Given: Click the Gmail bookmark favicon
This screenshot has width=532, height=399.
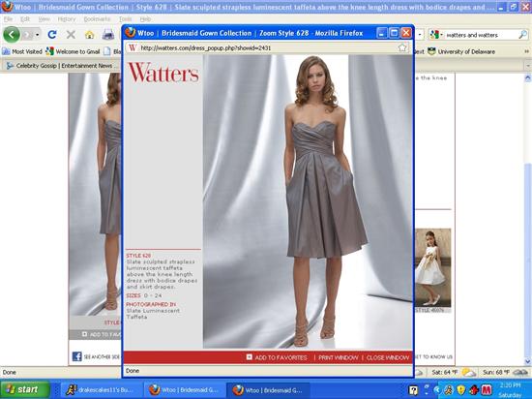Looking at the screenshot, I should coord(50,51).
